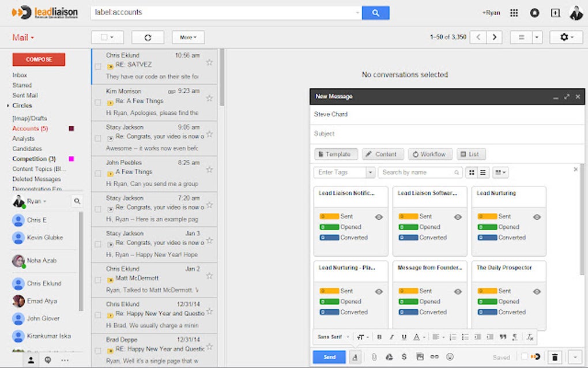Insert files from Drive in compose toolbar

(390, 356)
